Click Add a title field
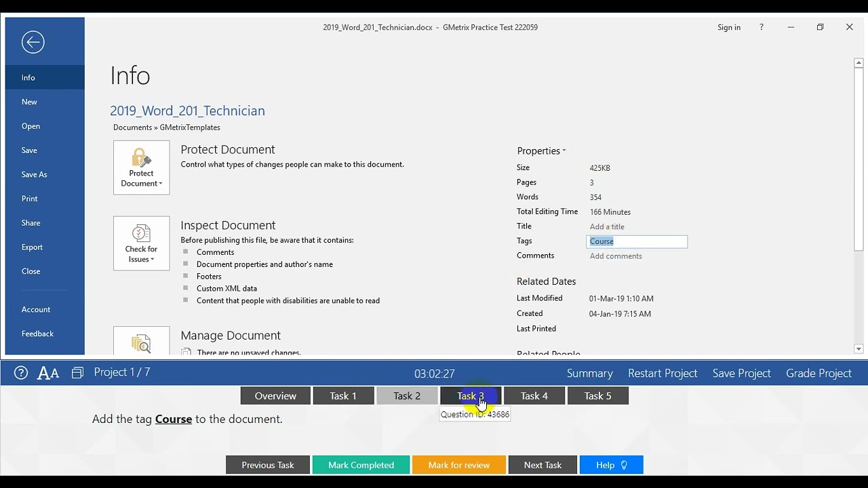 pos(607,226)
